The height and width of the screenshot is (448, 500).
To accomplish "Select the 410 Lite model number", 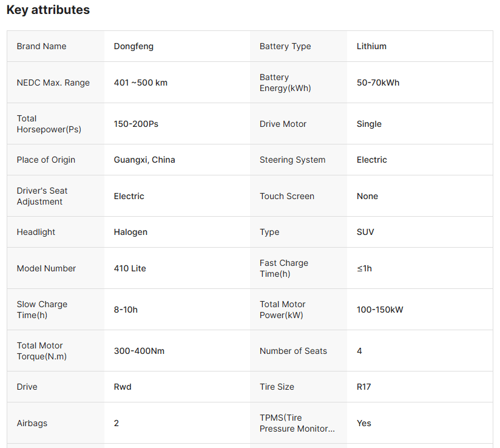I will pyautogui.click(x=130, y=268).
